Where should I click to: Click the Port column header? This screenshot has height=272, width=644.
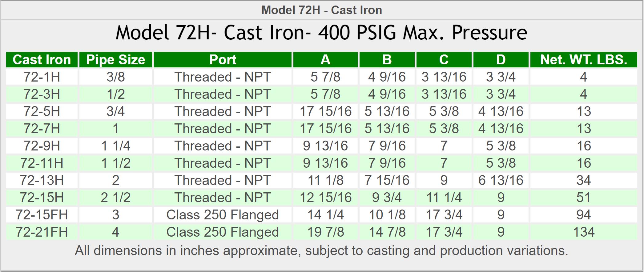(x=223, y=60)
